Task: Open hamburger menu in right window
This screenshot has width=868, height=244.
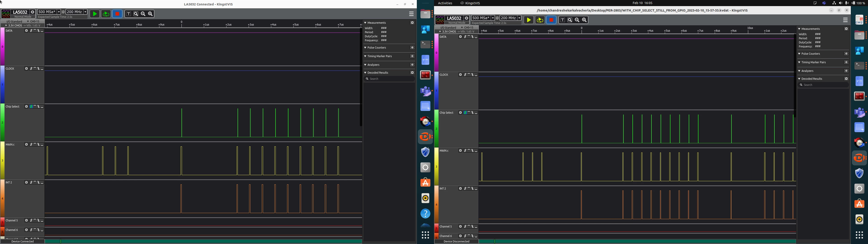Action: point(845,20)
